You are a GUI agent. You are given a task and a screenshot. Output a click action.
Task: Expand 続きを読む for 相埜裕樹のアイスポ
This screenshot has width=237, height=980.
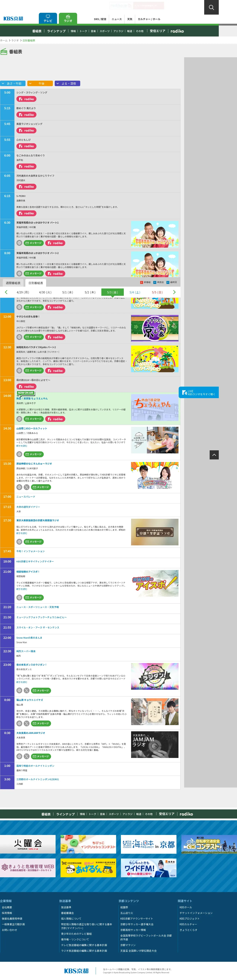[x=22, y=589]
